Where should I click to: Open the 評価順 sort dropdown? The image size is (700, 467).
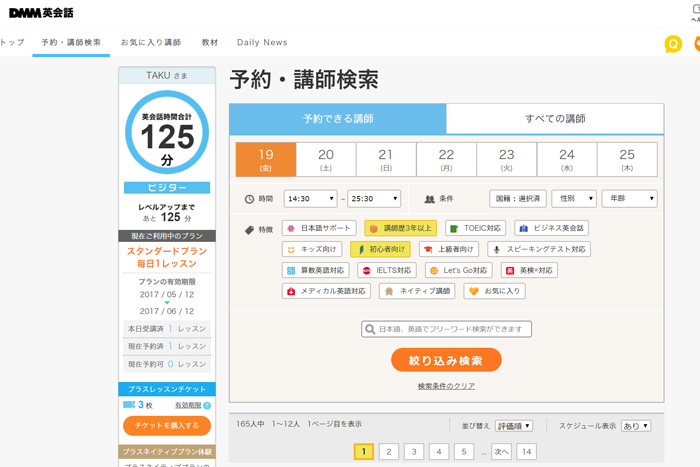(514, 425)
